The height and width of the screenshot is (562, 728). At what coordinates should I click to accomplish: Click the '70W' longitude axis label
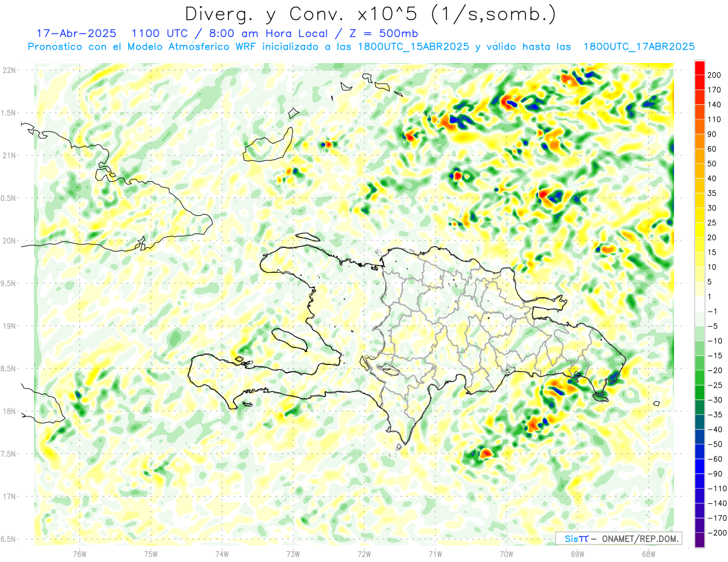click(x=506, y=554)
